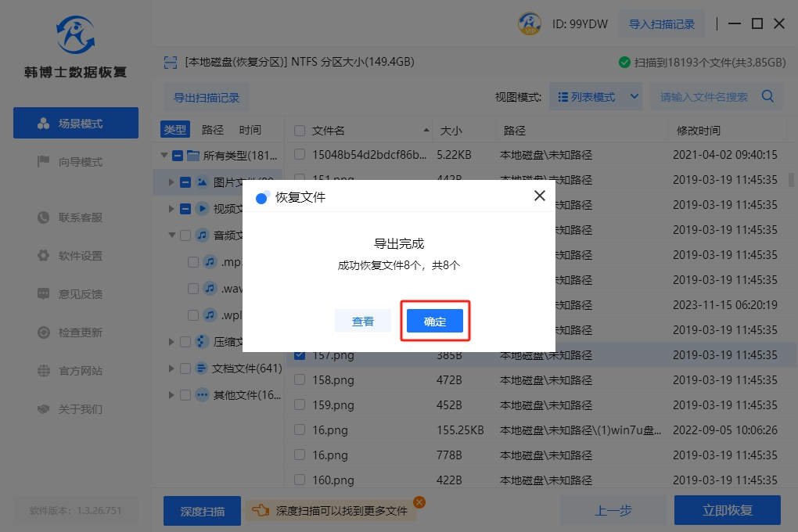The width and height of the screenshot is (798, 532).
Task: Click the file name search field
Action: (x=704, y=97)
